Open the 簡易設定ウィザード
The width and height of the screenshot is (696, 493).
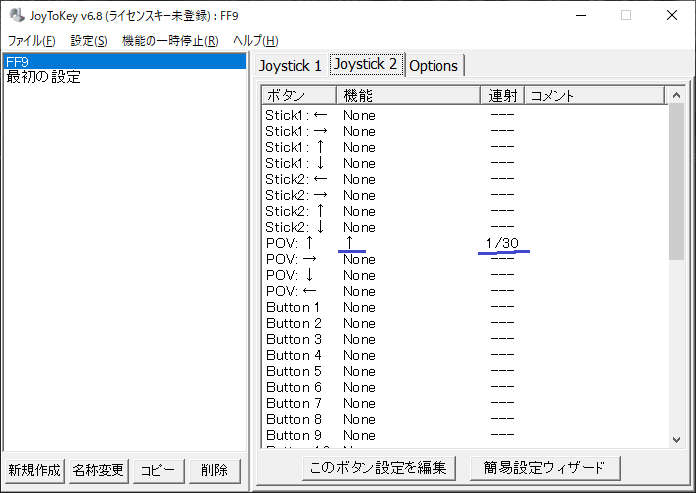pos(545,468)
